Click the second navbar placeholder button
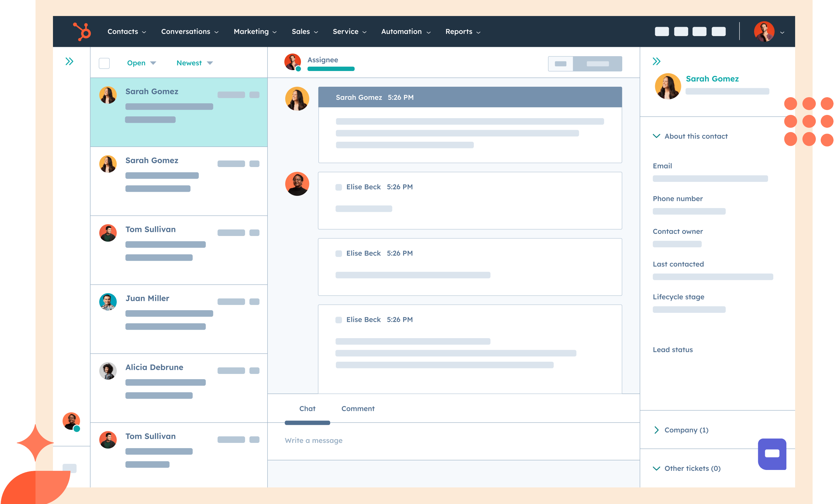835x504 pixels. (x=681, y=31)
